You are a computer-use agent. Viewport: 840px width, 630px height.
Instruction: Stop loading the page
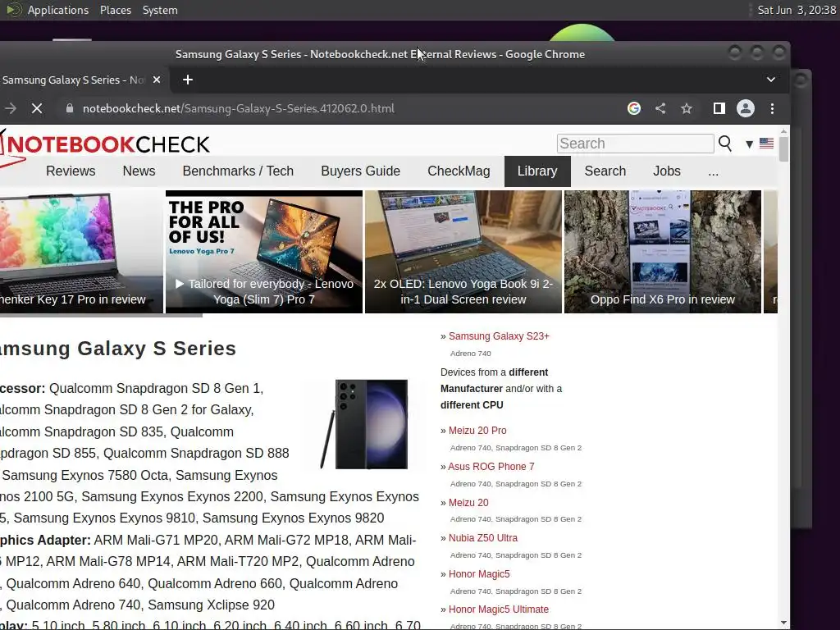[37, 109]
